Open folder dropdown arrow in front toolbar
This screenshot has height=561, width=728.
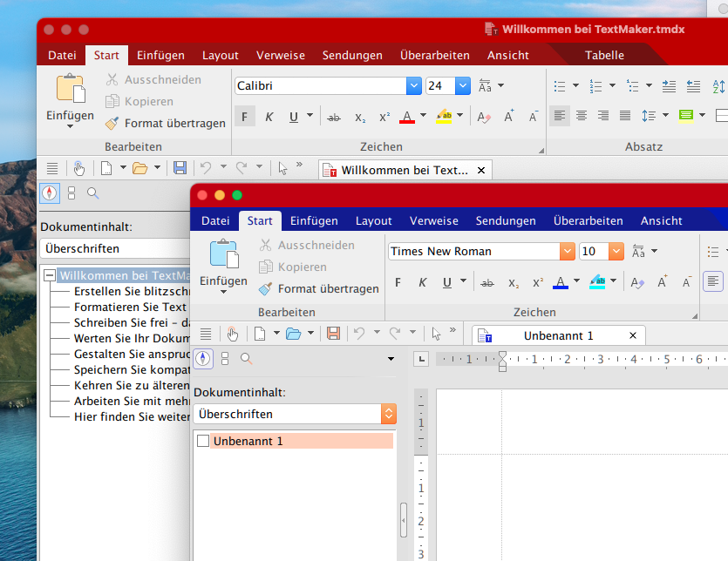coord(310,333)
